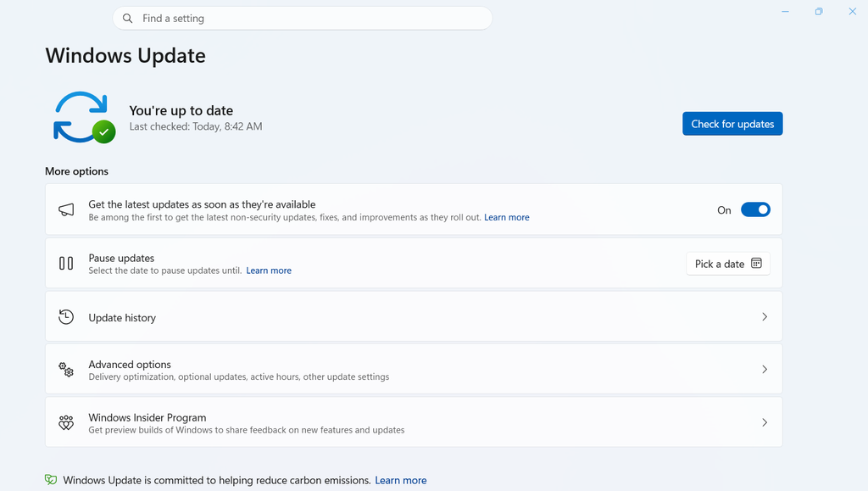Screen dimensions: 868x491
Task: Click the You're up to date status text
Action: [x=181, y=111]
